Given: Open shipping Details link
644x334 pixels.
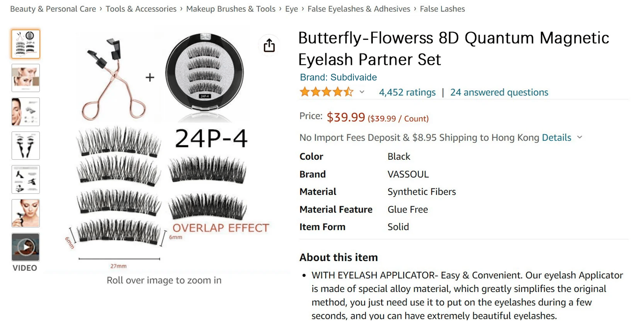Looking at the screenshot, I should (556, 138).
